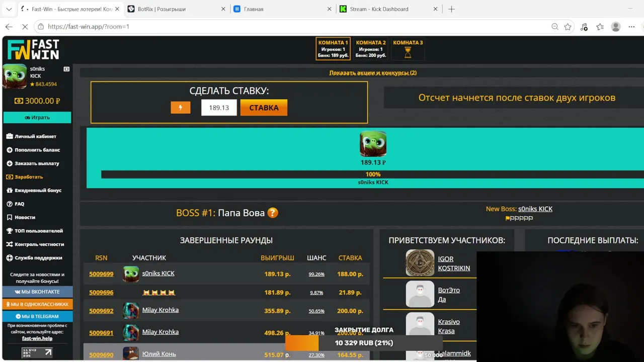Click the question mark icon beside FAQ
The width and height of the screenshot is (644, 362).
click(x=10, y=204)
